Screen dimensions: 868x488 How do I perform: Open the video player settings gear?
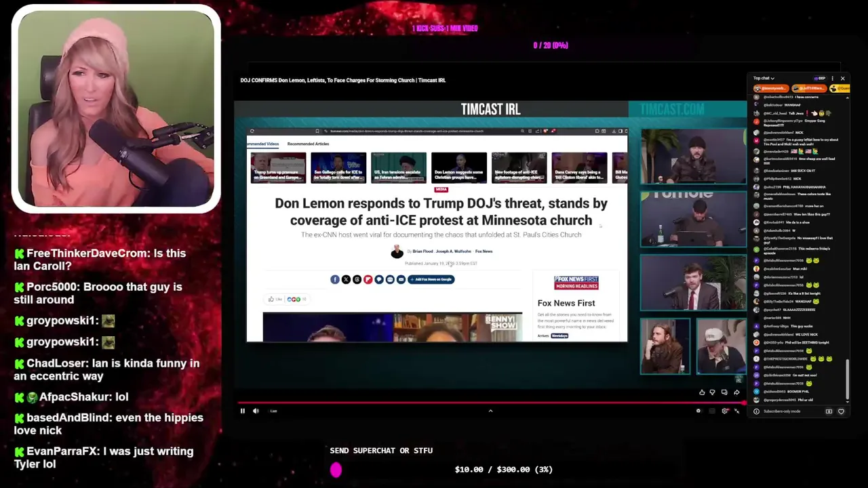click(725, 411)
